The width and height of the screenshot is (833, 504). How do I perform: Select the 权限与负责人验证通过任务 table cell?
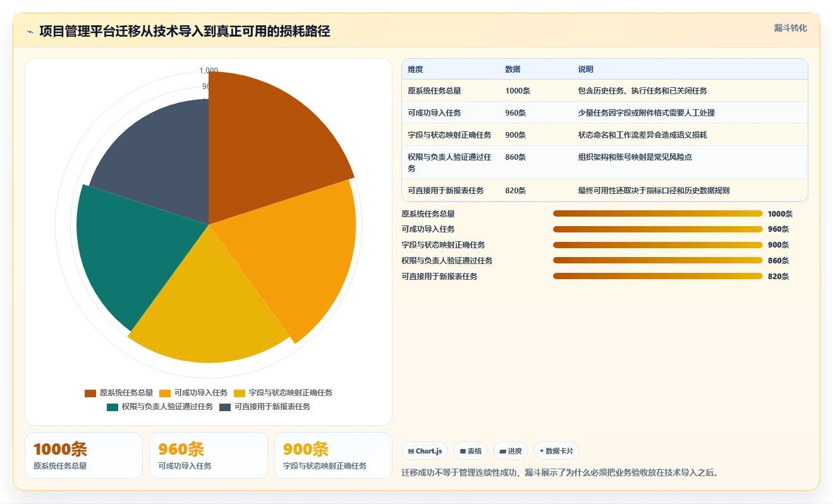pyautogui.click(x=449, y=163)
